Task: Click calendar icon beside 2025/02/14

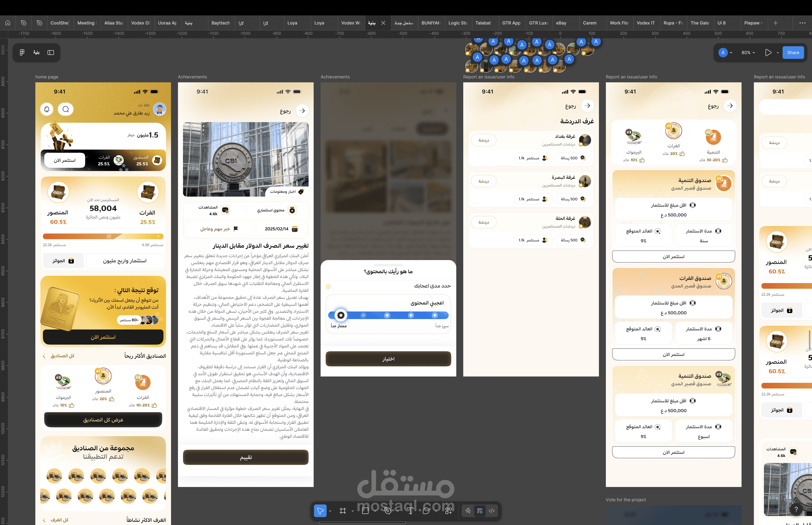Action: click(x=295, y=229)
